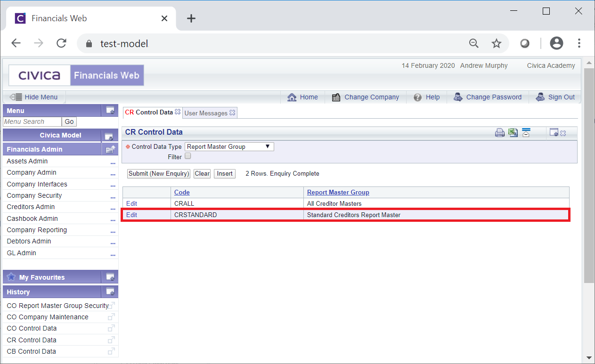The image size is (595, 364).
Task: Expand the Company Security submenu dots
Action: point(113,197)
